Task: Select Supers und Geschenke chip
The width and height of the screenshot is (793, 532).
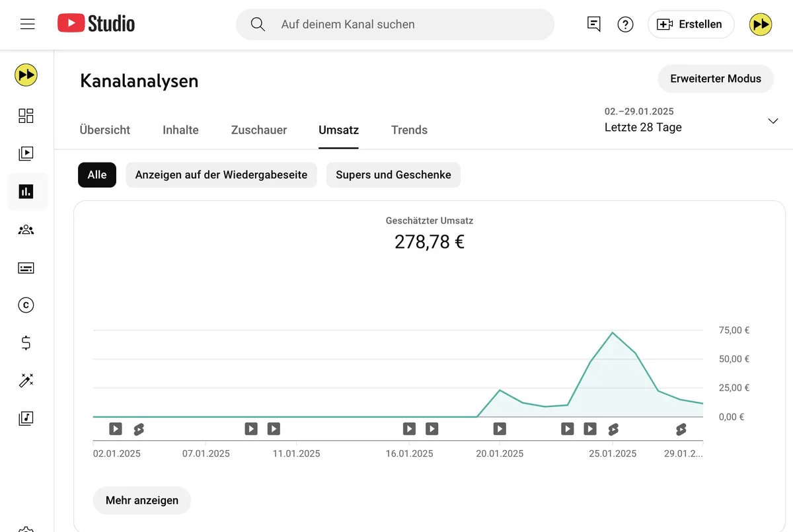Action: tap(393, 175)
